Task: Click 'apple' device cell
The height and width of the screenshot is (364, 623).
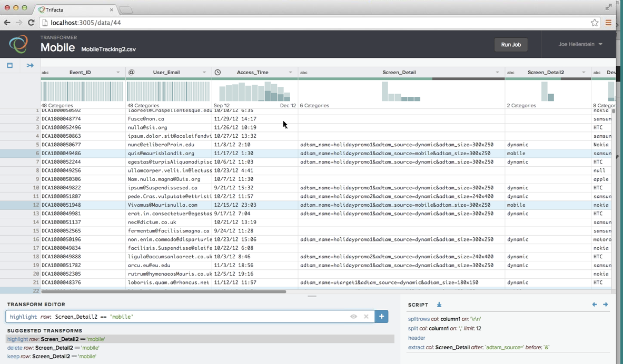Action: 601,179
